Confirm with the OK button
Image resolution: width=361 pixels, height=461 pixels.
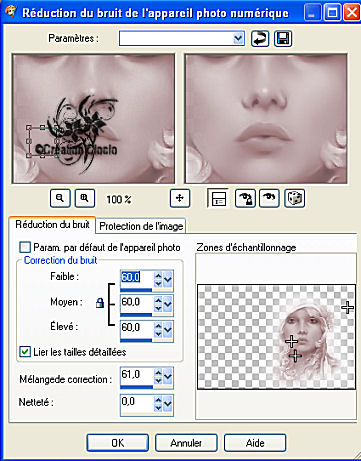tap(118, 443)
